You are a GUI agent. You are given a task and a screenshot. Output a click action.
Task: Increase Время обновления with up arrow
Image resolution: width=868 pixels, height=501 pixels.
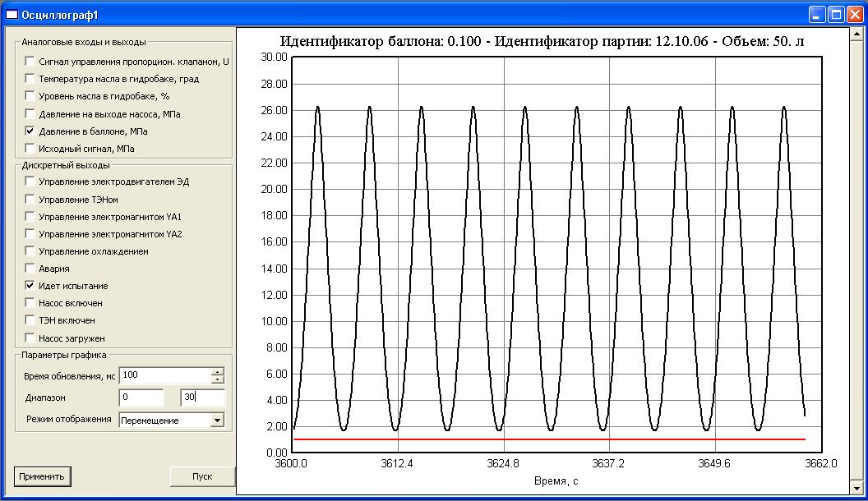click(218, 371)
